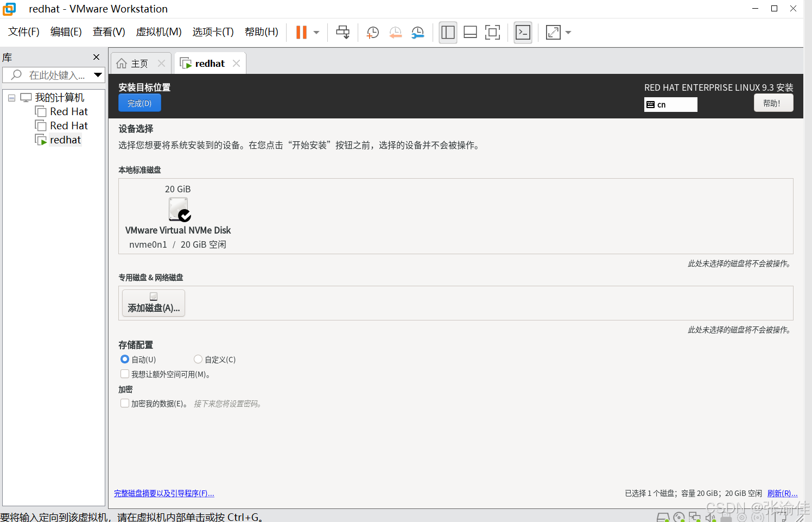Click the 帮助! button
Image resolution: width=812 pixels, height=522 pixels.
click(773, 103)
